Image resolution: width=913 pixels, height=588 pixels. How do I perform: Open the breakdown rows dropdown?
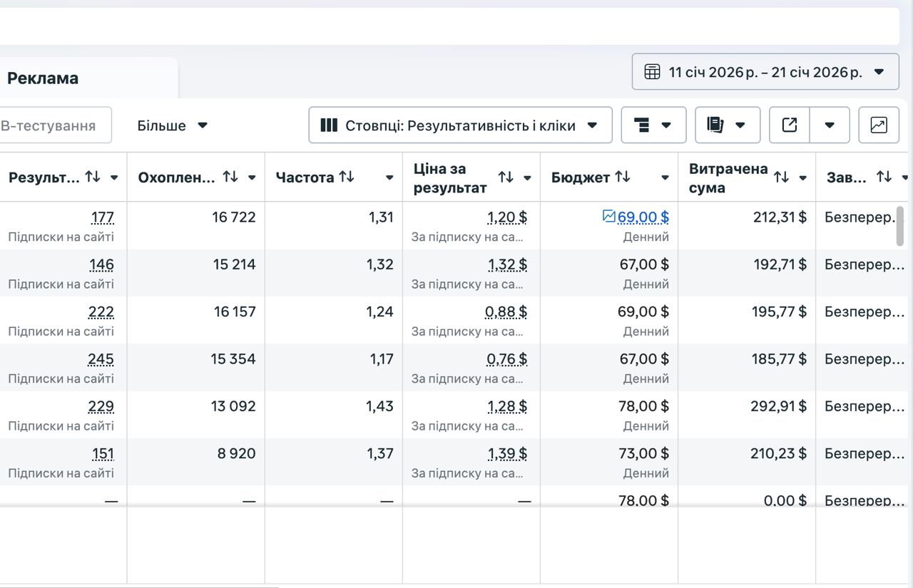tap(653, 125)
